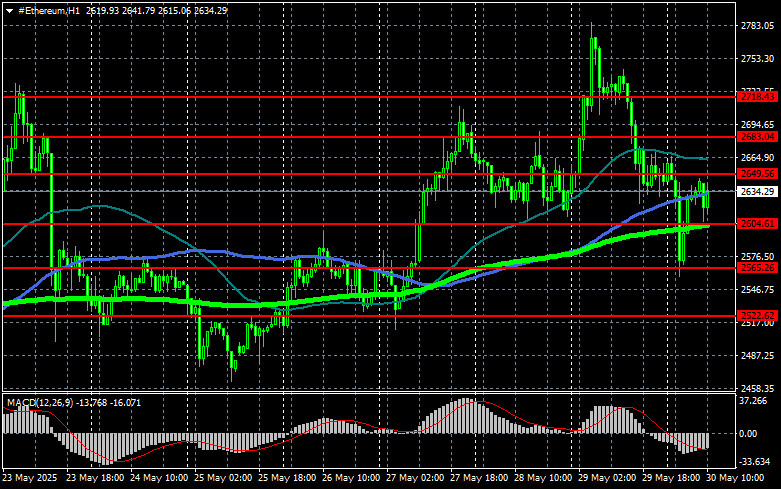Image resolution: width=781 pixels, height=489 pixels.
Task: Click the 30 May 10:00 time label
Action: coord(735,478)
